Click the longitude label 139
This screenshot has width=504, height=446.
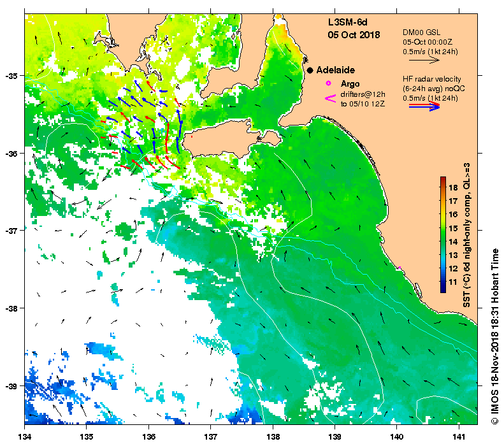pos(335,436)
